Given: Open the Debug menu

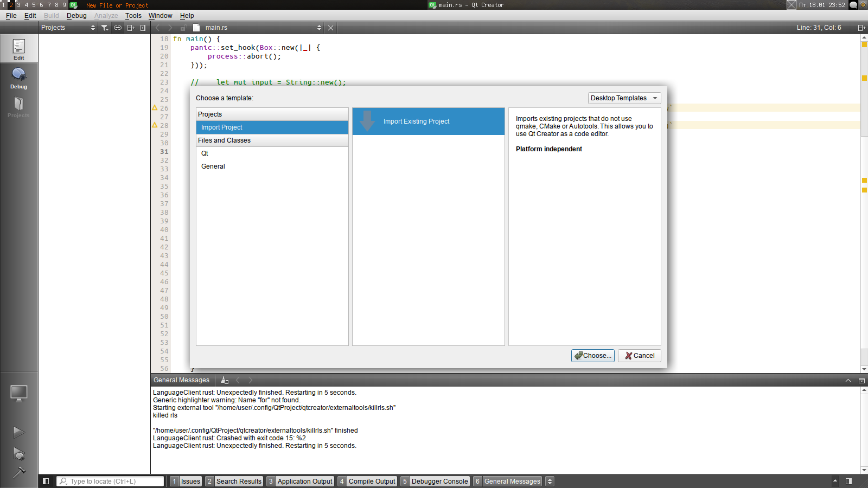Looking at the screenshot, I should pyautogui.click(x=76, y=16).
